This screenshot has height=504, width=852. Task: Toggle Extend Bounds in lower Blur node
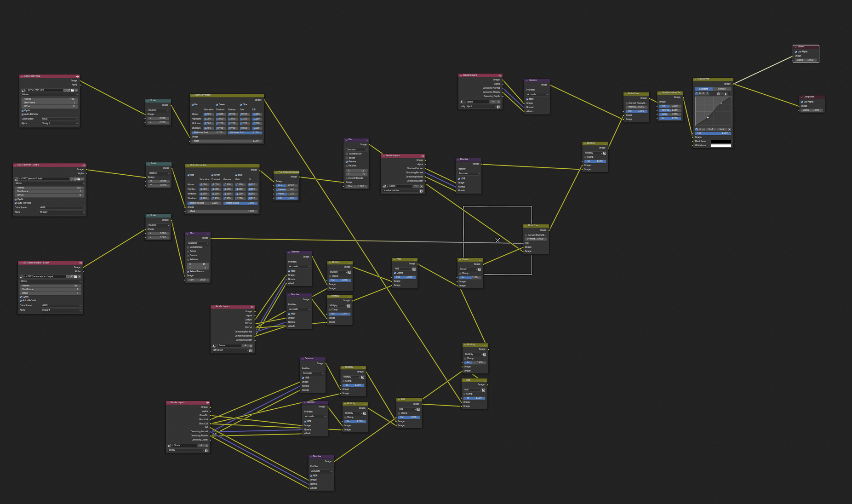[x=188, y=272]
